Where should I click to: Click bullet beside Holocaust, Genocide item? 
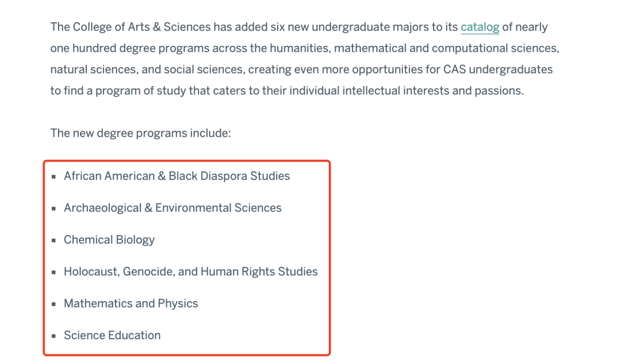[54, 273]
